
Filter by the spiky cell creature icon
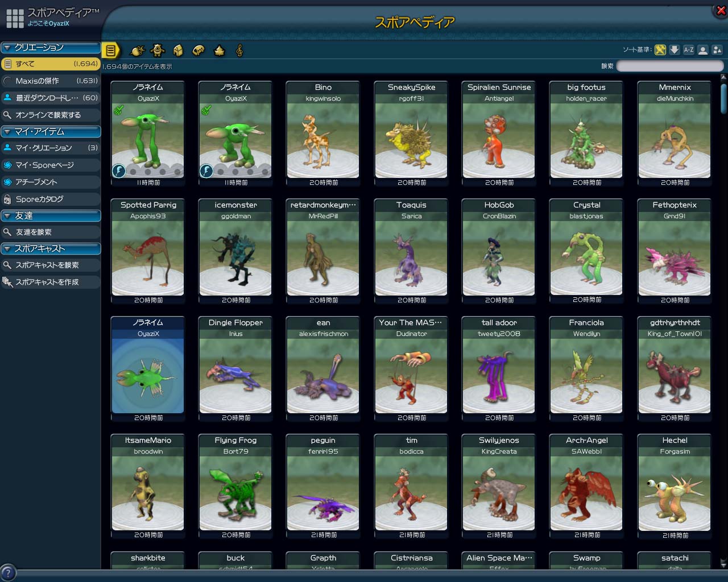[x=138, y=51]
